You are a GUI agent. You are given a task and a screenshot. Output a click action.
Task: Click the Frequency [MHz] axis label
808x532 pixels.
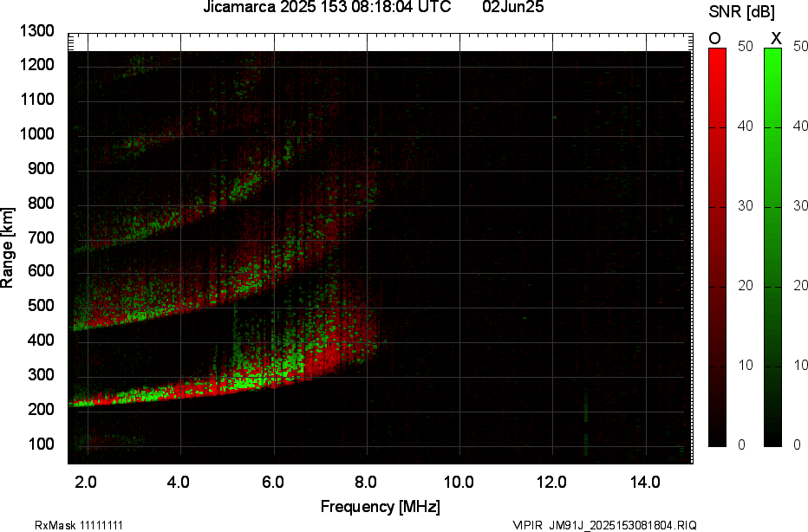tap(381, 507)
